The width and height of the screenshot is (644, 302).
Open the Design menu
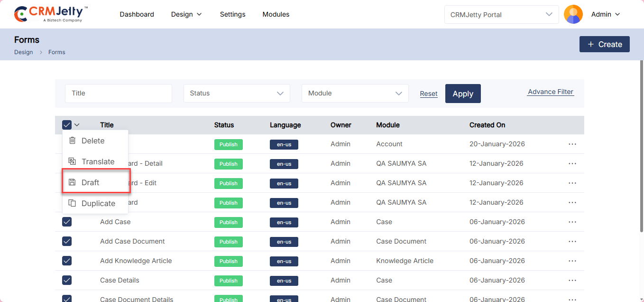(186, 14)
